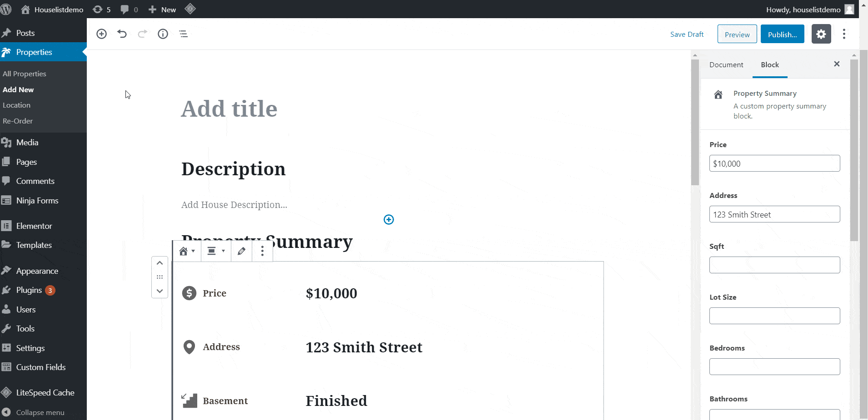
Task: Toggle the settings gear sidebar
Action: (x=821, y=34)
